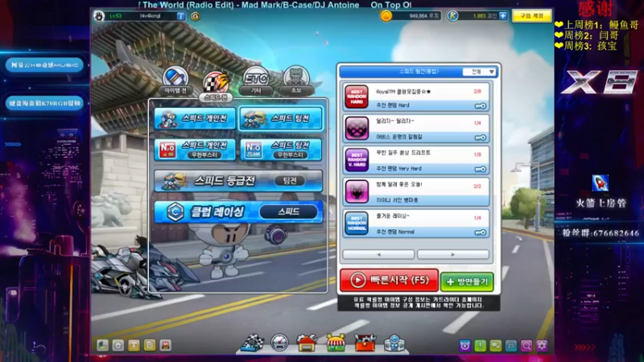Open the chat bubbles icon bottom-right

(x=496, y=346)
